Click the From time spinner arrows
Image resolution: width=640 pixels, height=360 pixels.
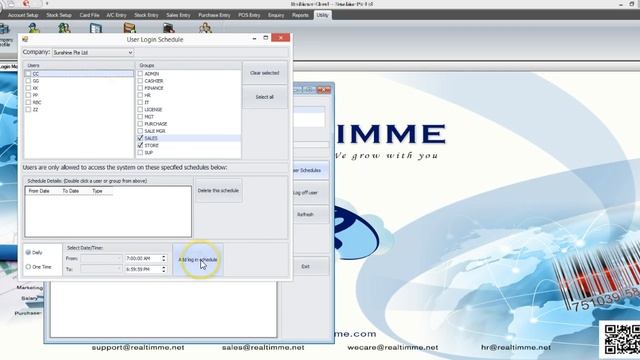[164, 258]
